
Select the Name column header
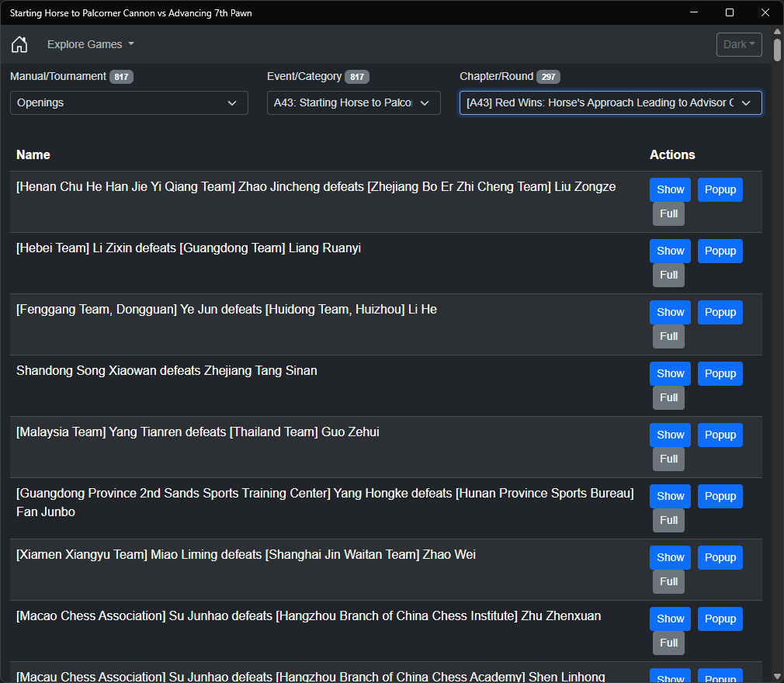click(33, 155)
